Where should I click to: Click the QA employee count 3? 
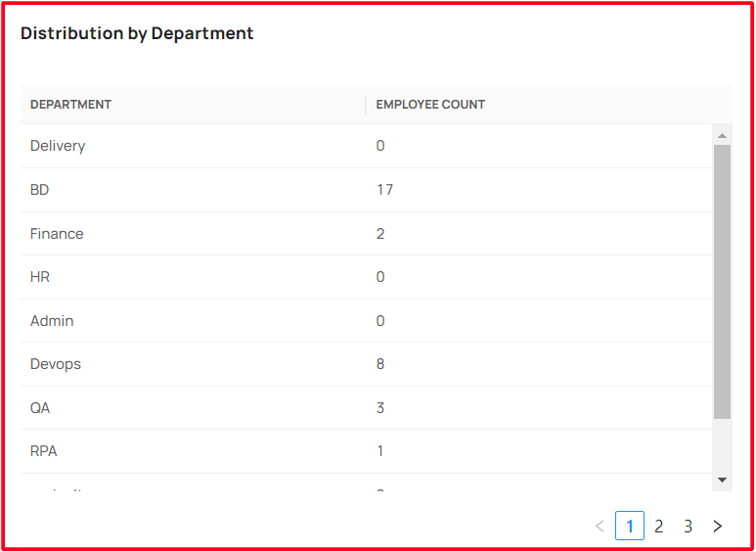coord(380,408)
